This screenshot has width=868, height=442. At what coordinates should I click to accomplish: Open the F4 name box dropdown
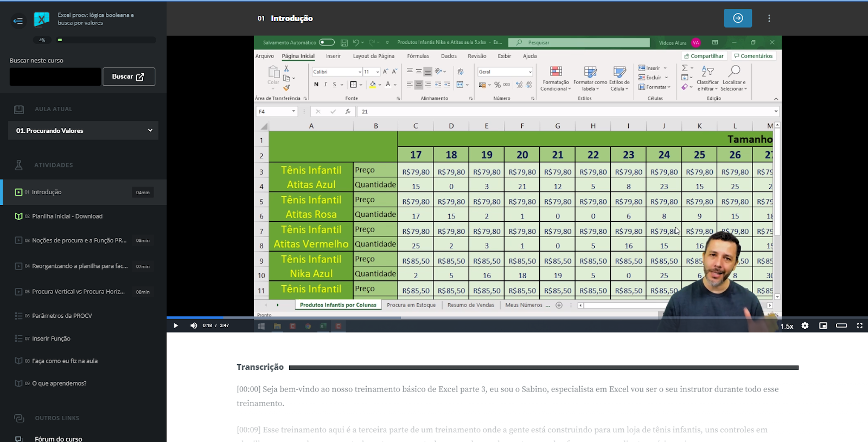click(293, 111)
